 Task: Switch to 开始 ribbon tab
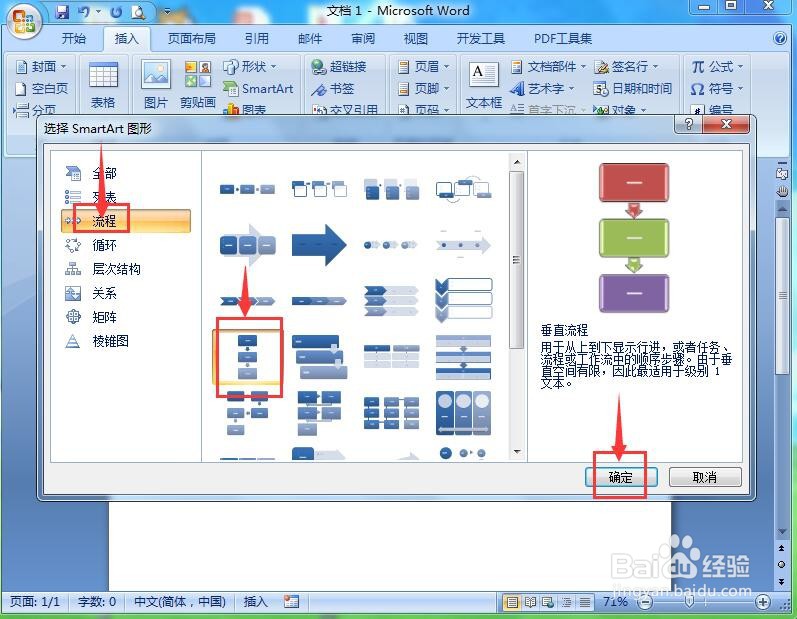(74, 39)
